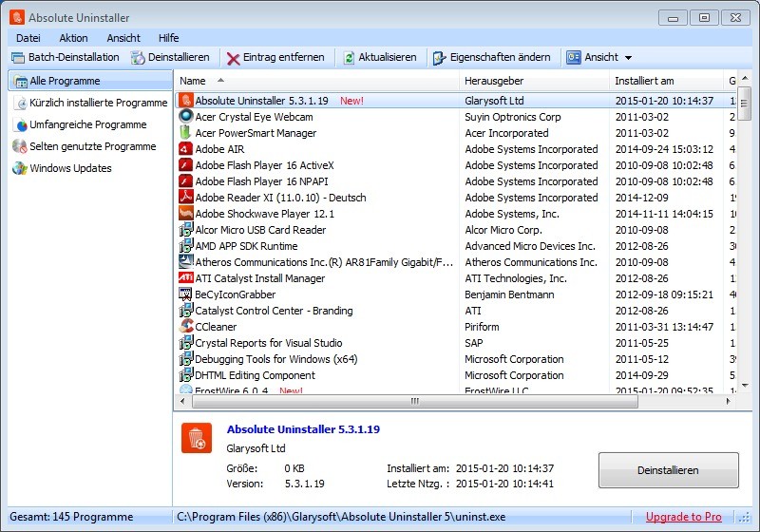Click the Atheros Communications entry icon

(185, 261)
